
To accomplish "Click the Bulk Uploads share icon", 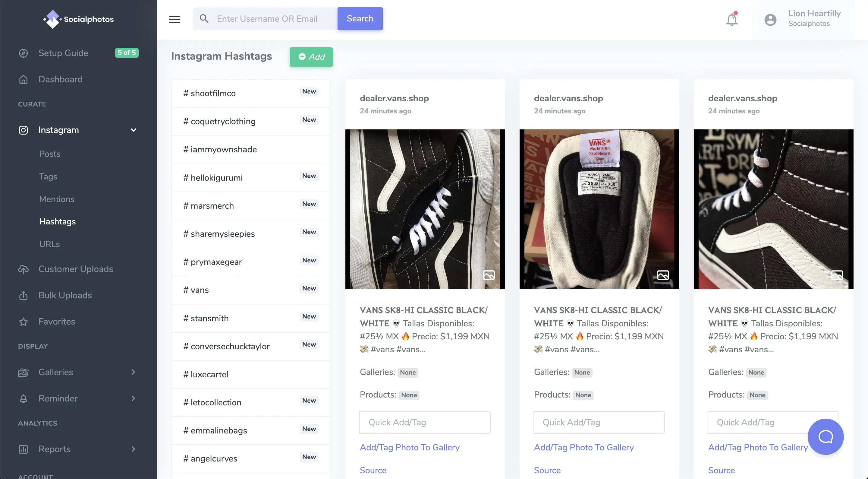I will pos(23,295).
